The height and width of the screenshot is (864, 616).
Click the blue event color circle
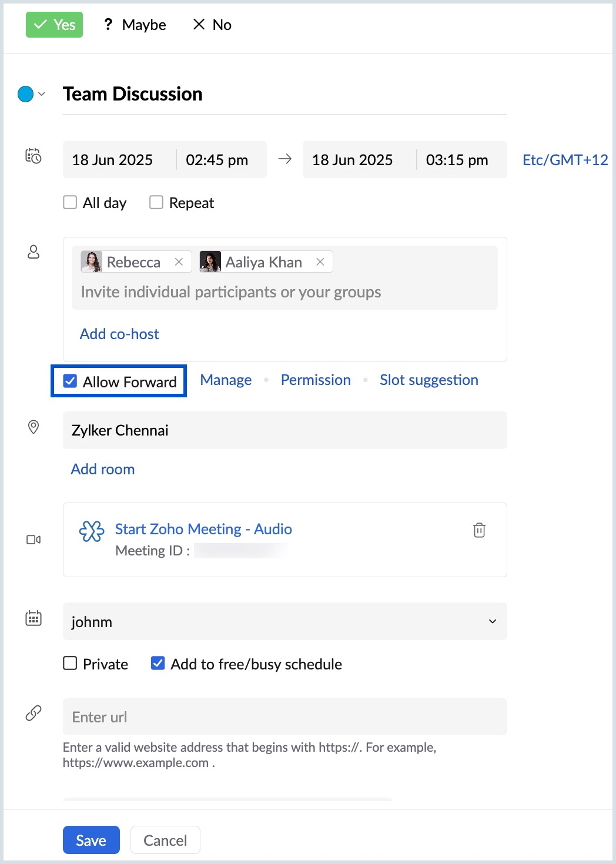coord(25,94)
